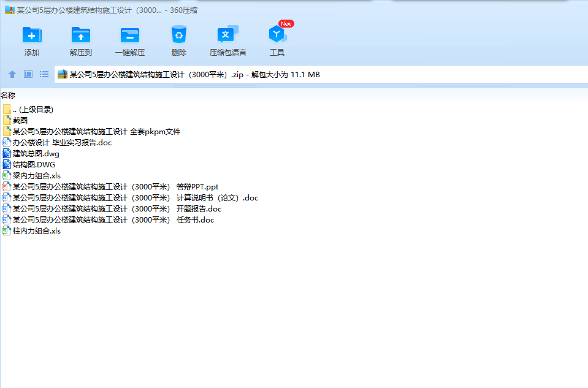Image resolution: width=588 pixels, height=388 pixels.
Task: Click spreadsheet icon of 柱内力组合.xls
Action: pos(6,230)
